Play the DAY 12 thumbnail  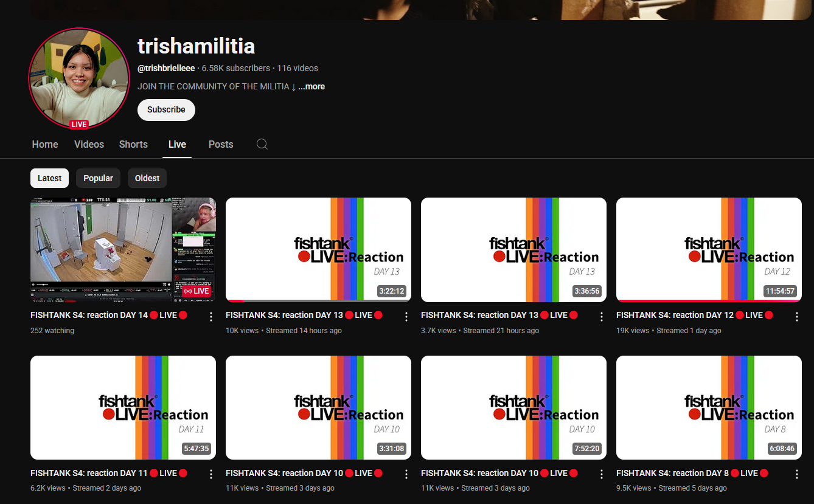pyautogui.click(x=709, y=250)
